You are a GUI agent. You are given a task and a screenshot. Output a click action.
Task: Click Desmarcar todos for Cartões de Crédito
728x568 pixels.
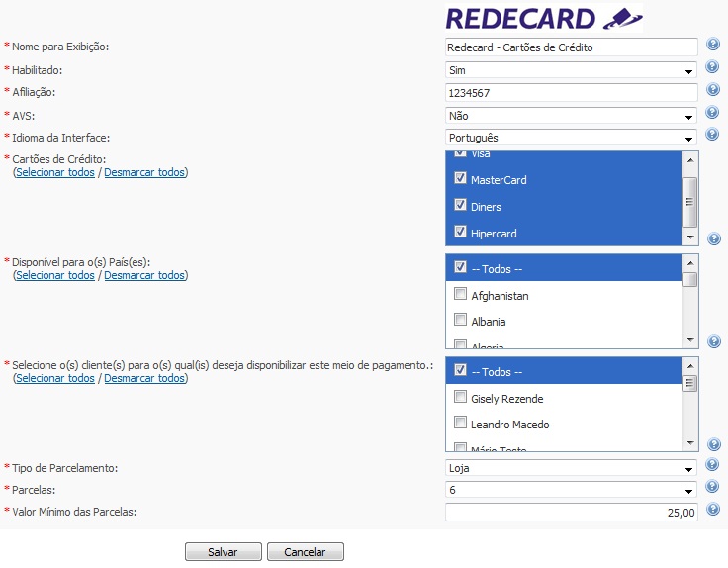pos(144,172)
